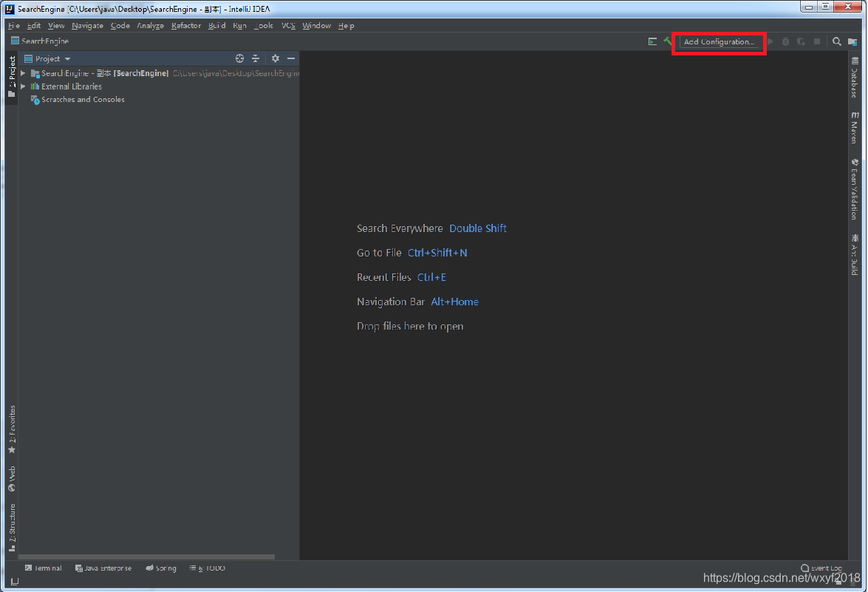Click the Project panel horizontal scrollbar

147,557
